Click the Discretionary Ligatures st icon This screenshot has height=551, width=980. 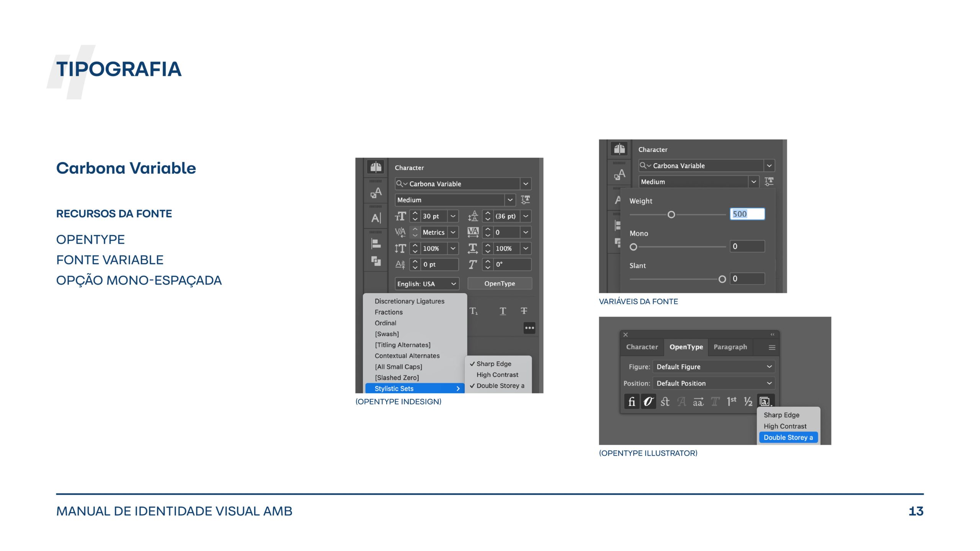(665, 401)
